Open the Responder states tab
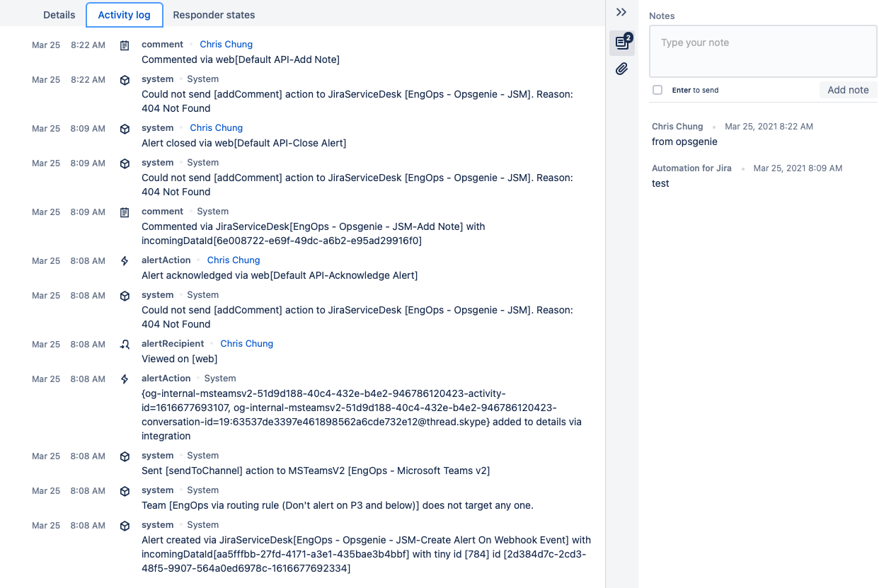This screenshot has width=879, height=588. [214, 15]
